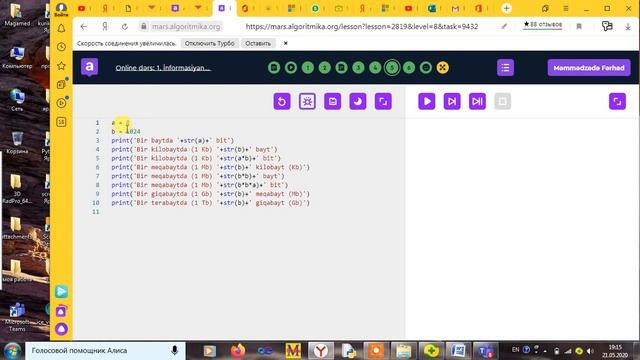This screenshot has width=640, height=360.
Task: Open the Online dərs: 1. İnformasiyan... link
Action: (163, 68)
